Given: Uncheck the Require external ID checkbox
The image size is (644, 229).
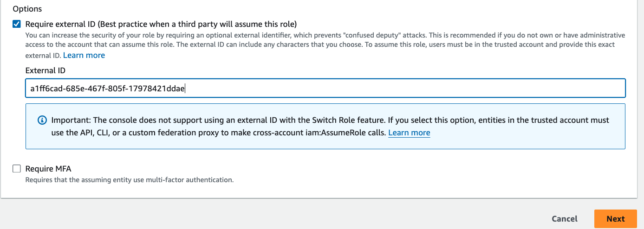Looking at the screenshot, I should 17,24.
